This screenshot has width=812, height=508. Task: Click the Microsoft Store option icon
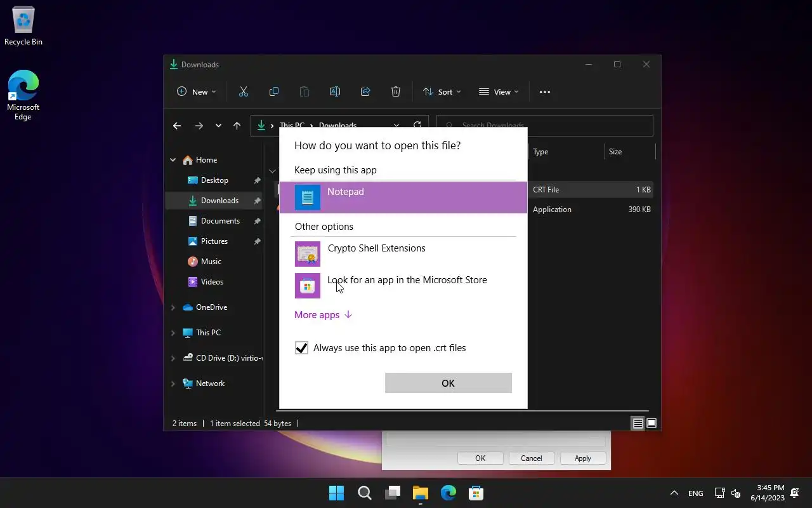308,286
